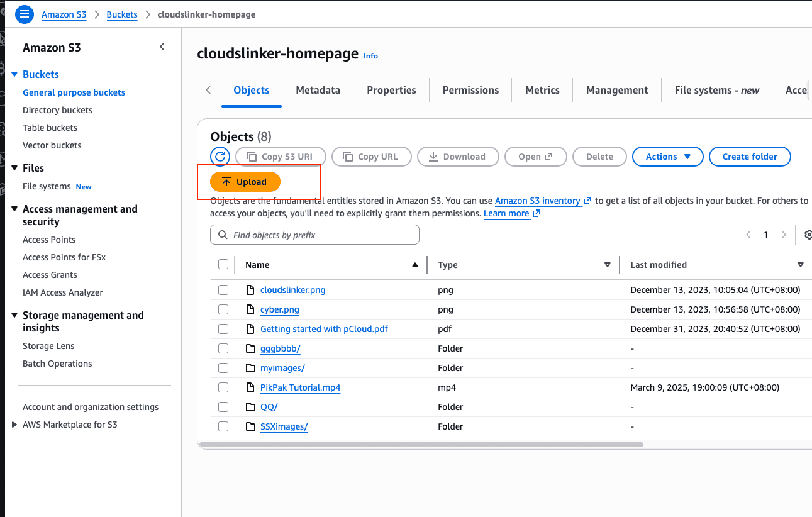
Task: Navigate to Buckets via breadcrumb
Action: click(121, 14)
